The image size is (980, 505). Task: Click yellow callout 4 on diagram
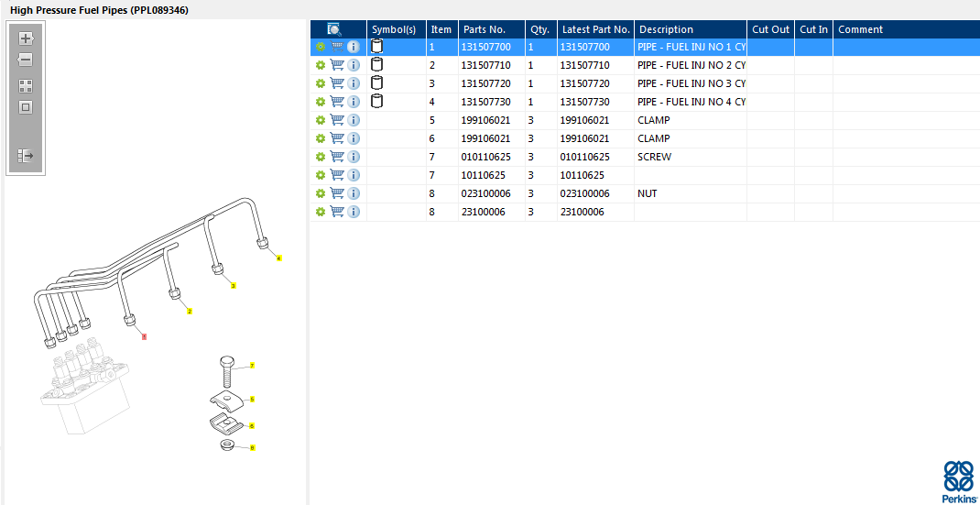point(278,258)
